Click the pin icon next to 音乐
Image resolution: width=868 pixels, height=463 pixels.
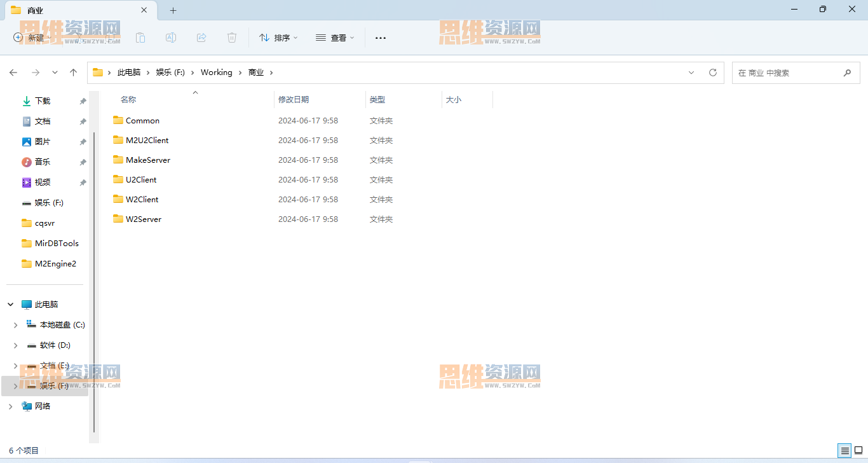[83, 162]
